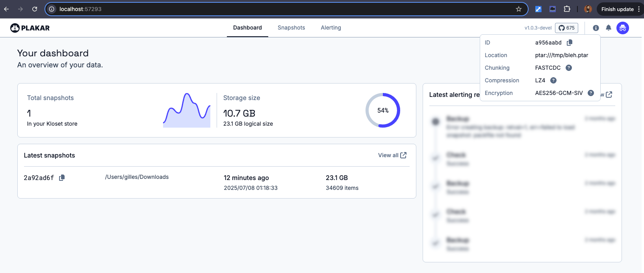Reload the page in the browser
Image resolution: width=644 pixels, height=273 pixels.
(x=35, y=9)
